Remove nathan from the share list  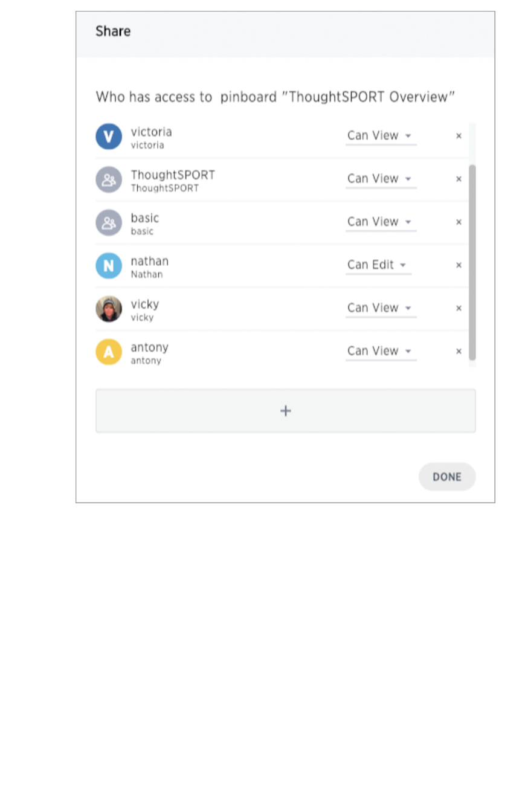[x=459, y=265]
